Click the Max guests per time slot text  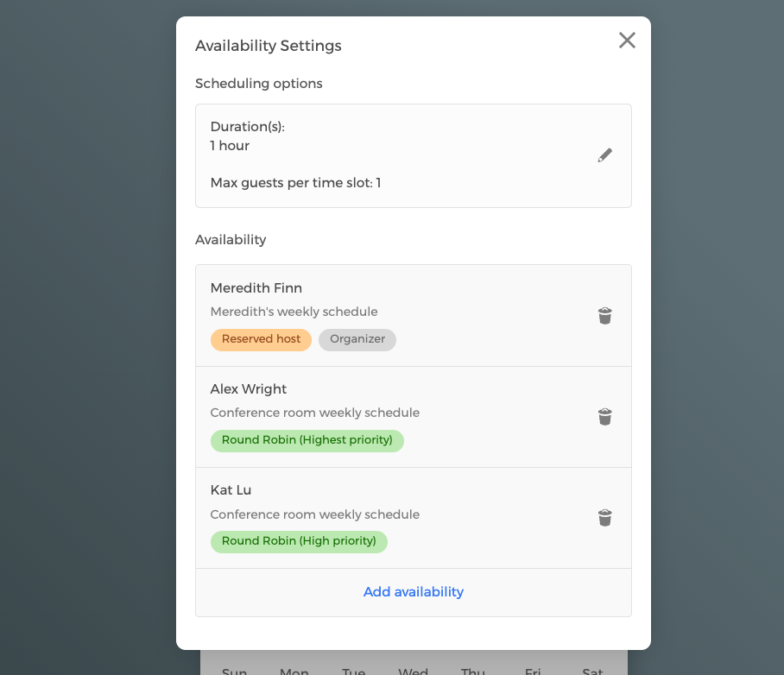point(295,183)
